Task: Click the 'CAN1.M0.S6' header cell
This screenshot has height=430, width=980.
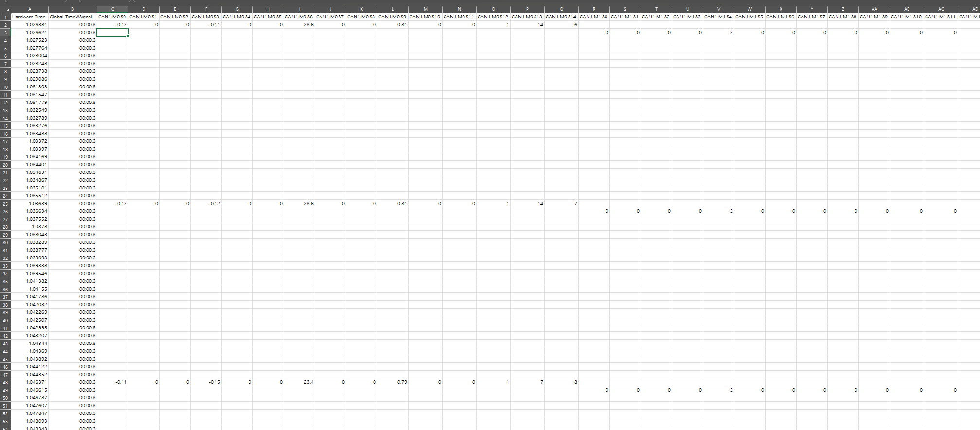Action: [300, 17]
